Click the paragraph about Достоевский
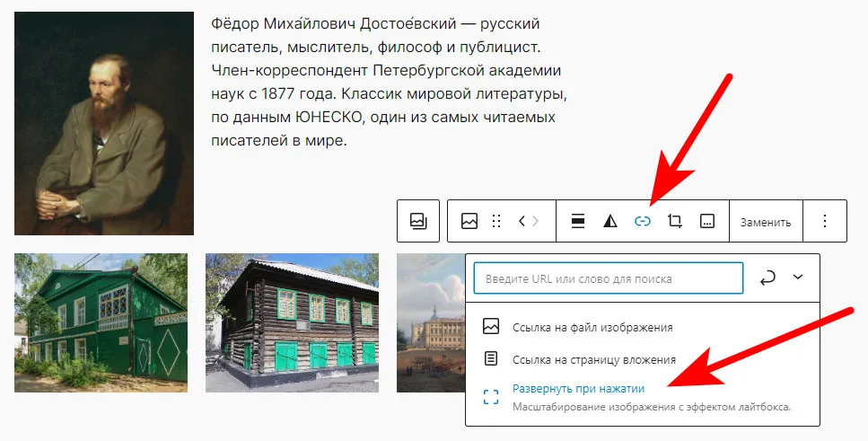 [x=389, y=82]
